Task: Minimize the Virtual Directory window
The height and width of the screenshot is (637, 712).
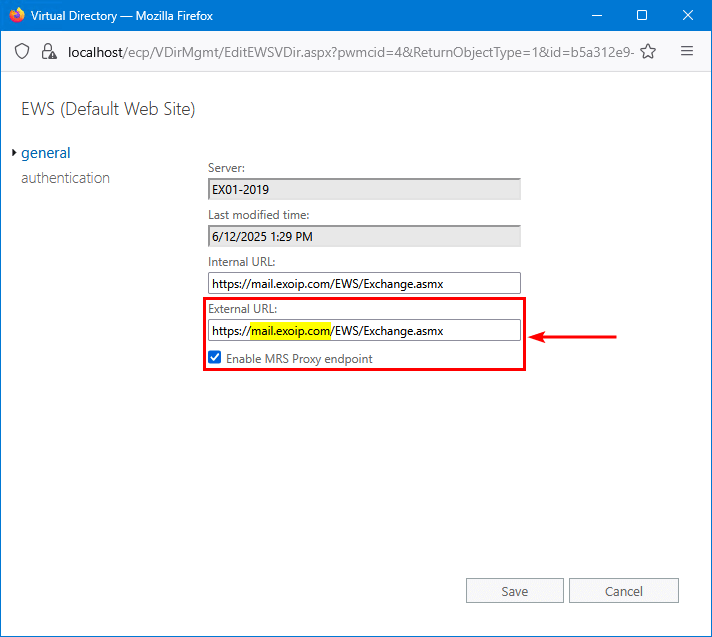Action: pos(596,16)
